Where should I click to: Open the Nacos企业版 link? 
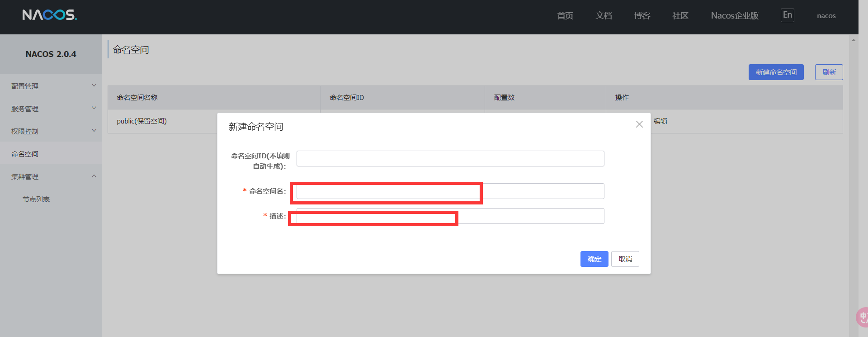click(x=735, y=16)
